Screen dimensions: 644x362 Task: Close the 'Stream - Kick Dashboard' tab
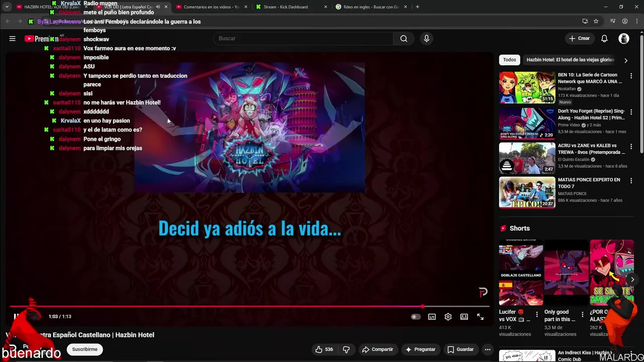click(x=326, y=7)
